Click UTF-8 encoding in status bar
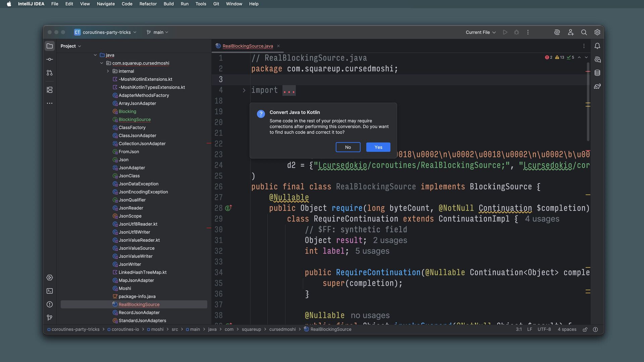This screenshot has height=362, width=644. 544,329
